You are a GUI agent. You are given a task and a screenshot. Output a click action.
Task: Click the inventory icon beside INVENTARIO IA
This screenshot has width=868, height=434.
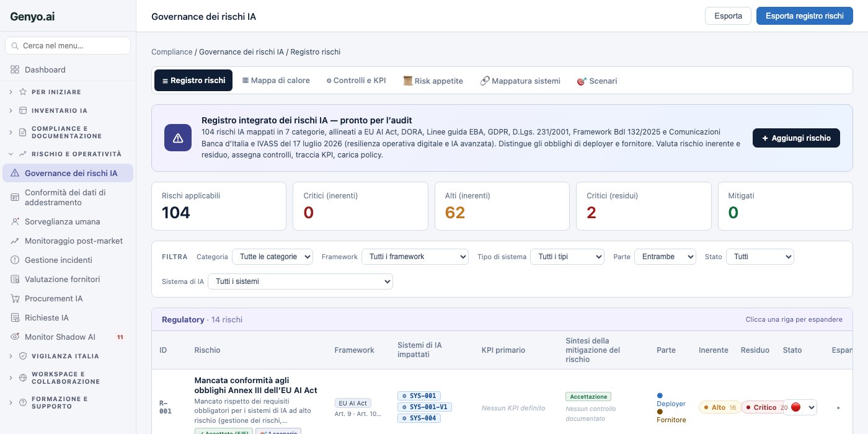23,111
